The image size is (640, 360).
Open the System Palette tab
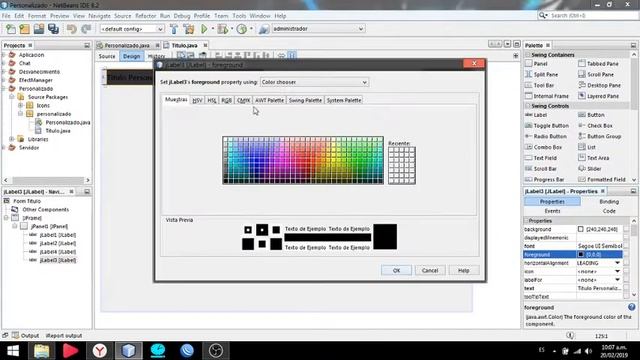(x=344, y=100)
